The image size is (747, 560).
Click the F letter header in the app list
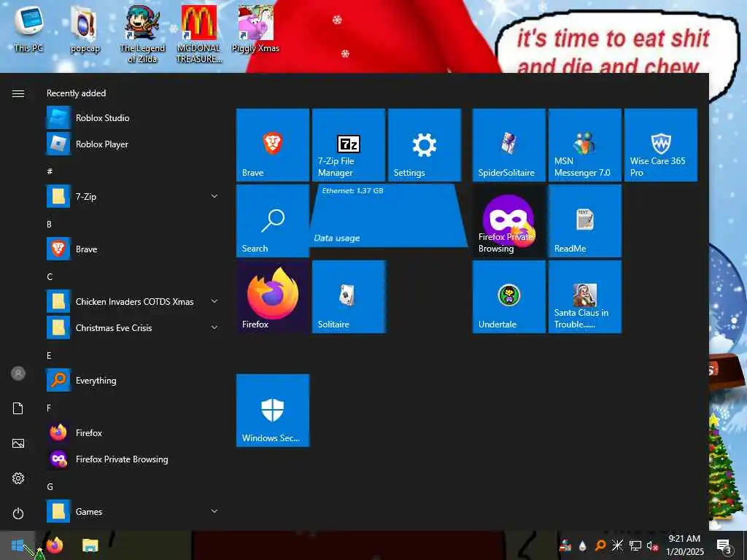pyautogui.click(x=49, y=408)
